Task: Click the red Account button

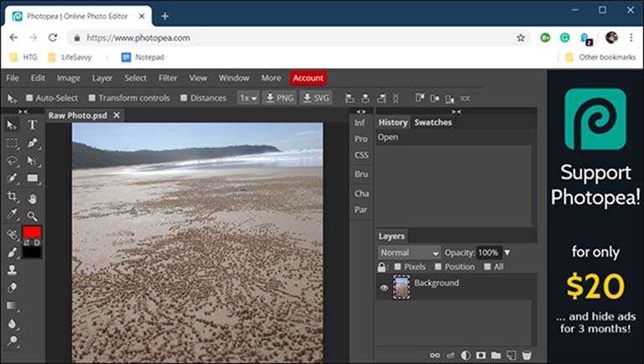Action: point(308,78)
